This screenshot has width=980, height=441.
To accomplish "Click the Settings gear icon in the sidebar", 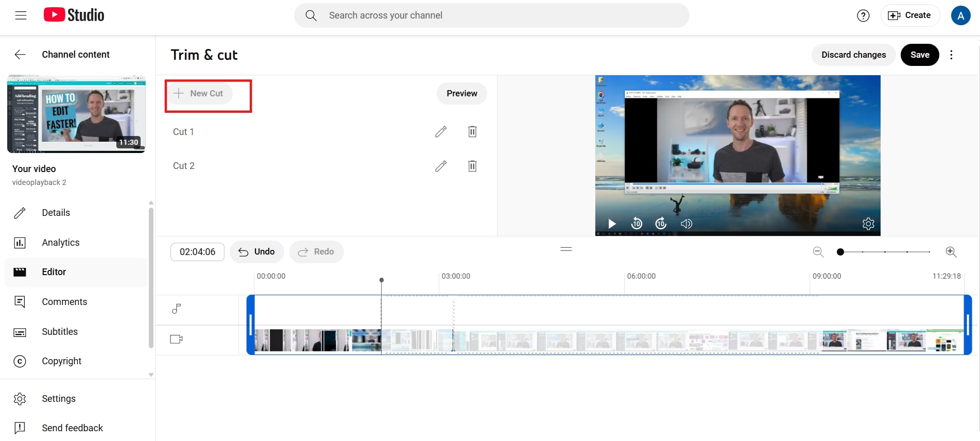I will 20,399.
